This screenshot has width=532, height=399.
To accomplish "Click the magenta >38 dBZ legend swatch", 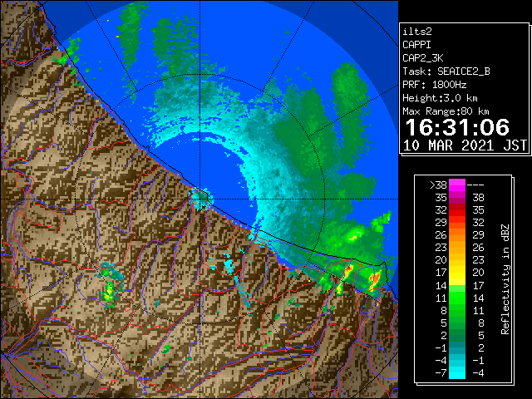I will [x=457, y=185].
